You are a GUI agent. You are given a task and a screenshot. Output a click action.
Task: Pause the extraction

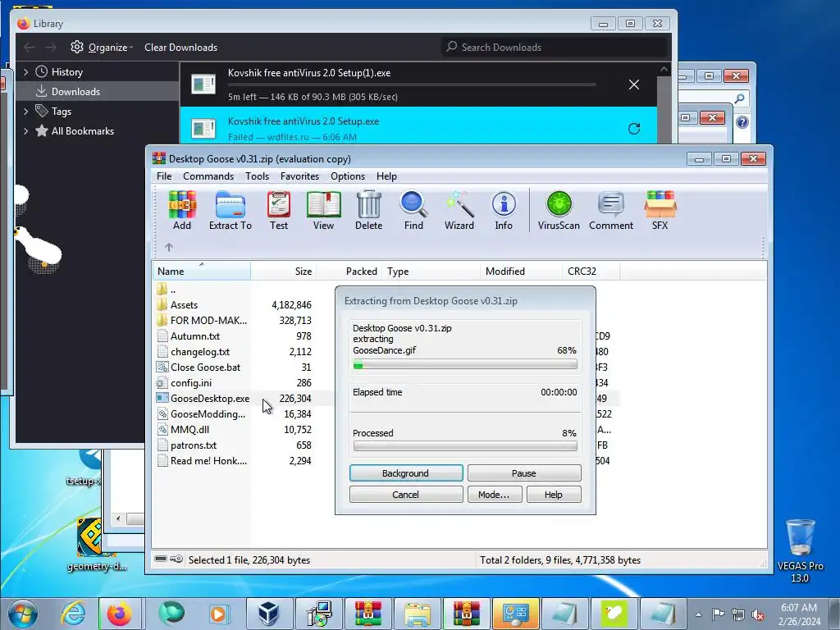click(524, 473)
